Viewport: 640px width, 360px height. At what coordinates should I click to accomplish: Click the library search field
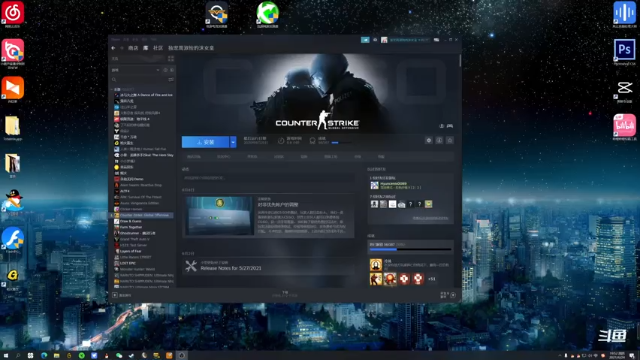139,80
